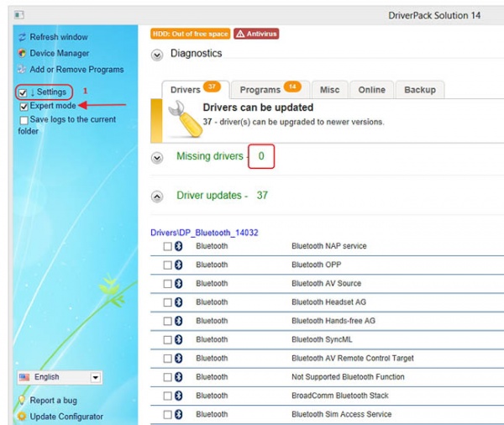Click Bluetooth icon in Bluetooth OPP row
The image size is (504, 425).
coord(179,265)
